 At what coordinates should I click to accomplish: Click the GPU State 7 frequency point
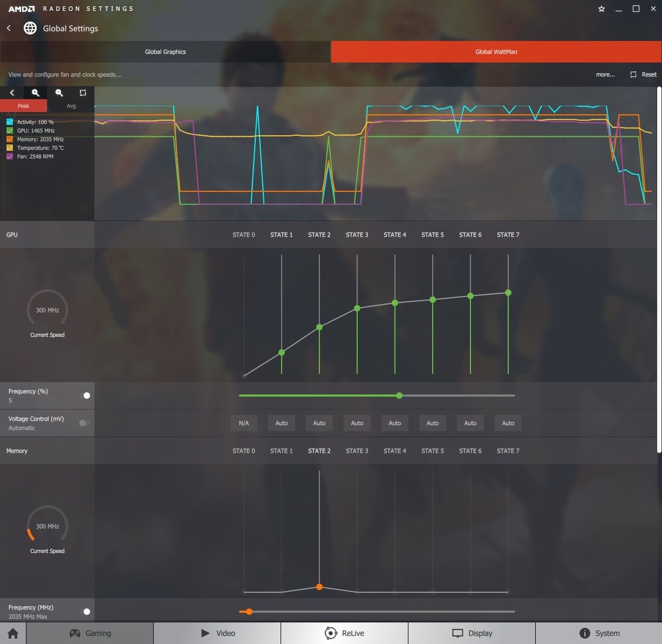coord(508,292)
